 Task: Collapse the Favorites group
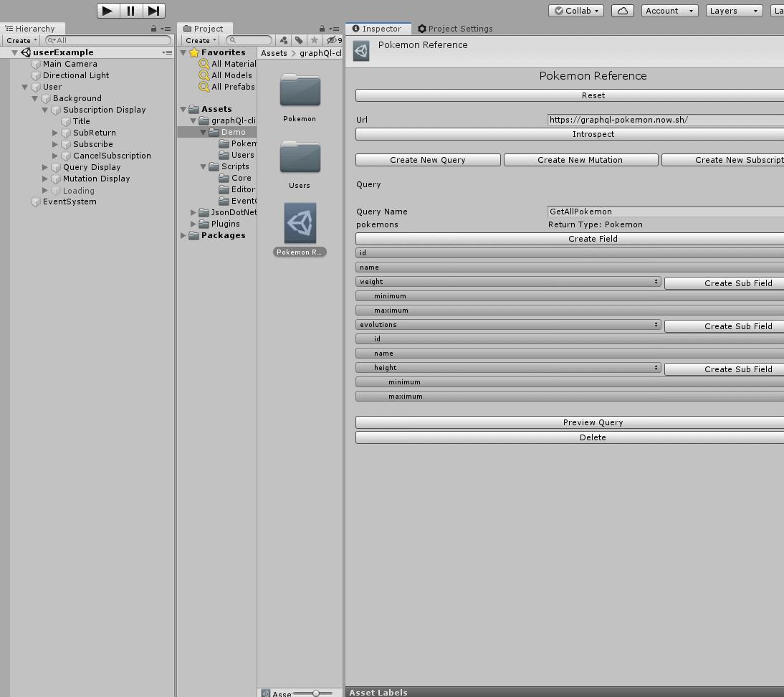coord(183,52)
